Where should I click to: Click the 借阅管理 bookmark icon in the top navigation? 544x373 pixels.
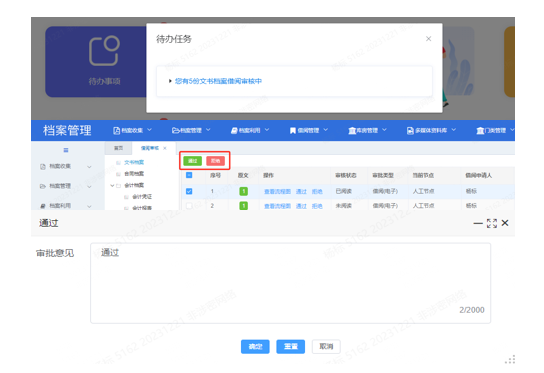pyautogui.click(x=293, y=130)
